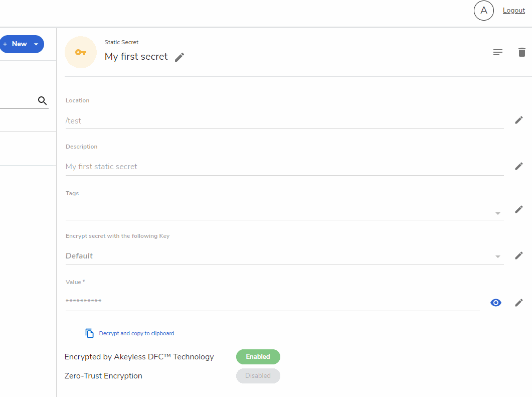Reveal the secret value with eye icon

pyautogui.click(x=496, y=303)
